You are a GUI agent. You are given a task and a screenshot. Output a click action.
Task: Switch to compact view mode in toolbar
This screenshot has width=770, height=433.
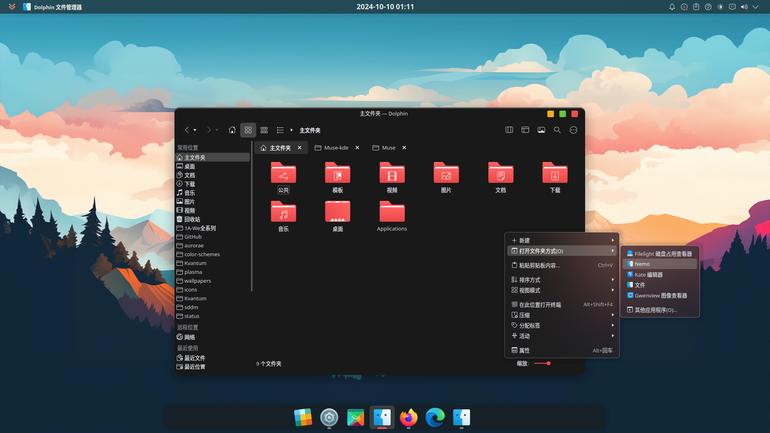(x=264, y=130)
